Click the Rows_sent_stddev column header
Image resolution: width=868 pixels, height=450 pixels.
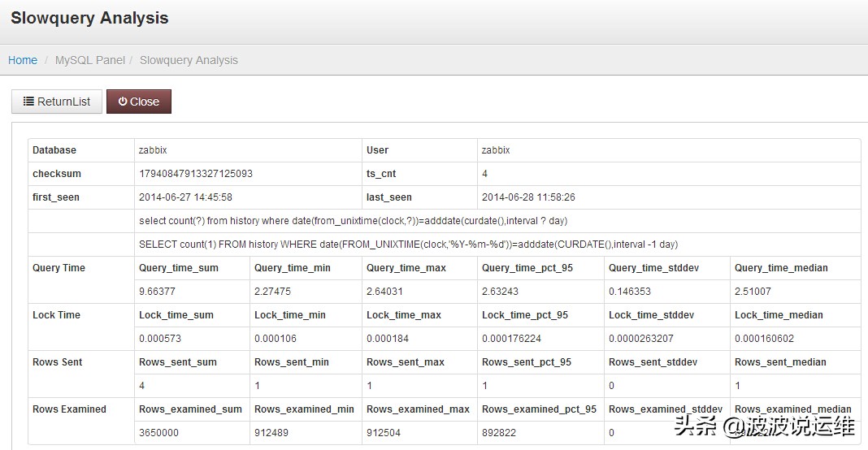point(653,362)
